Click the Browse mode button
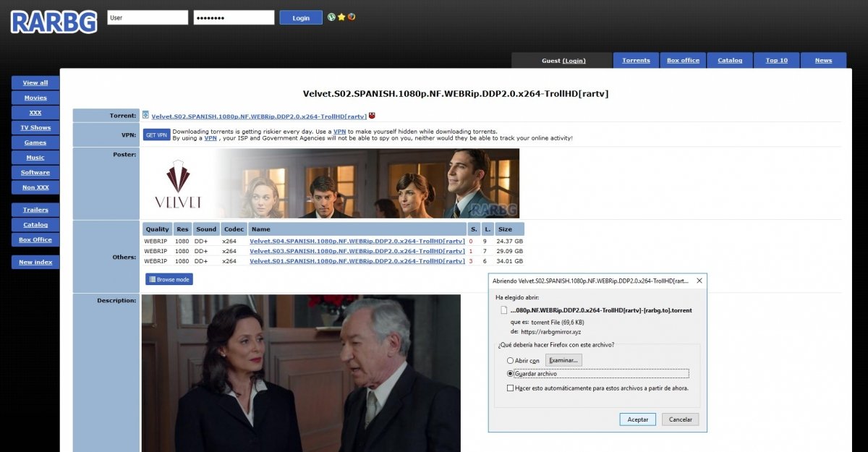 pyautogui.click(x=169, y=279)
